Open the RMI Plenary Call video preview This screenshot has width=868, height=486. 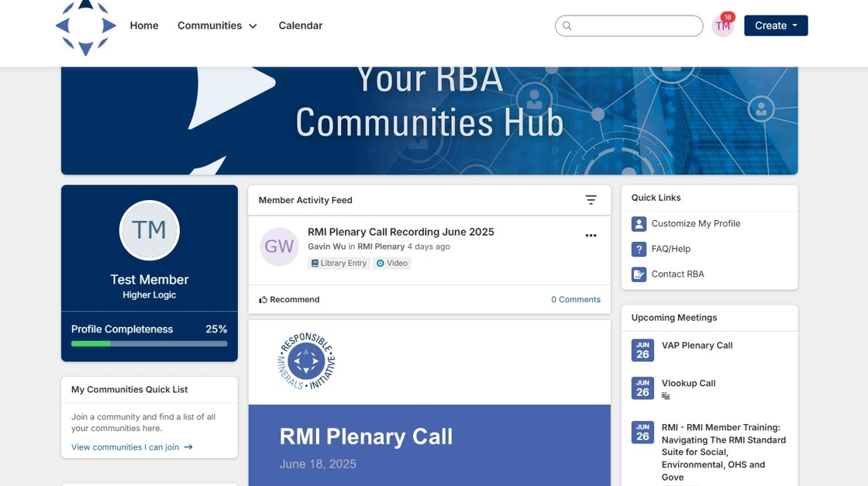click(429, 403)
